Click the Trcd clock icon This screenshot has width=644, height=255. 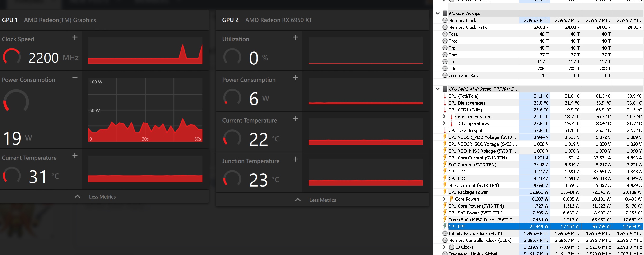click(x=445, y=41)
